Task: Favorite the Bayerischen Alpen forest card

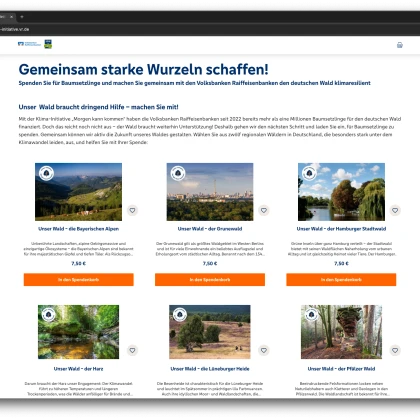Action: 132,210
